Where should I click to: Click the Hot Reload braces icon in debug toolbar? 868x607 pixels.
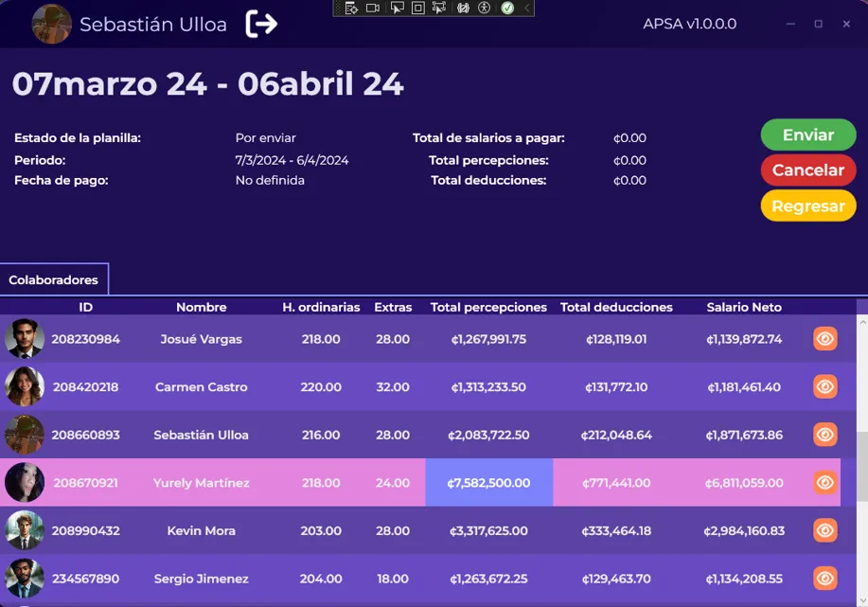point(464,9)
